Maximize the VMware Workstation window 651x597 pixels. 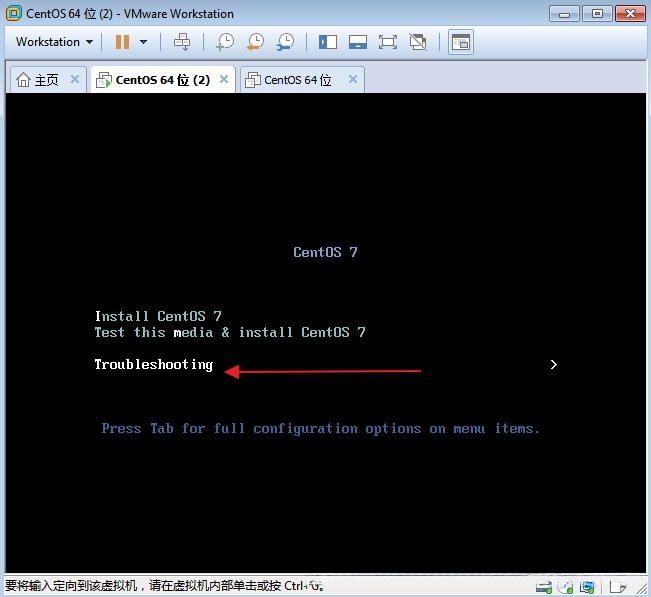[x=597, y=14]
